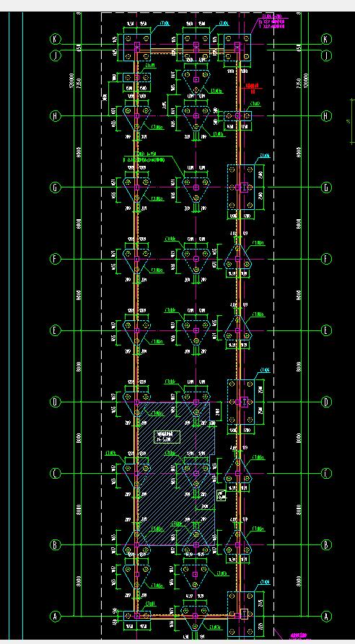Select the left grid axis bubble J
Image resolution: width=355 pixels, height=644 pixels.
pyautogui.click(x=56, y=56)
